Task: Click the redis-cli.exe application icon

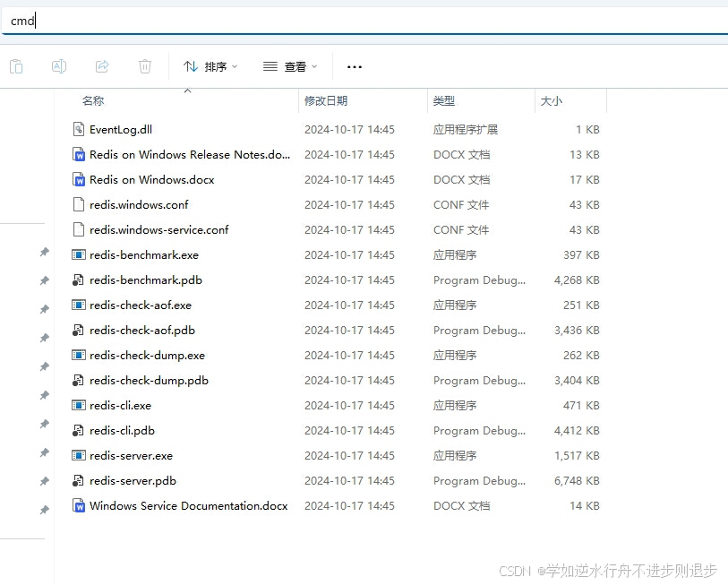Action: pyautogui.click(x=79, y=405)
